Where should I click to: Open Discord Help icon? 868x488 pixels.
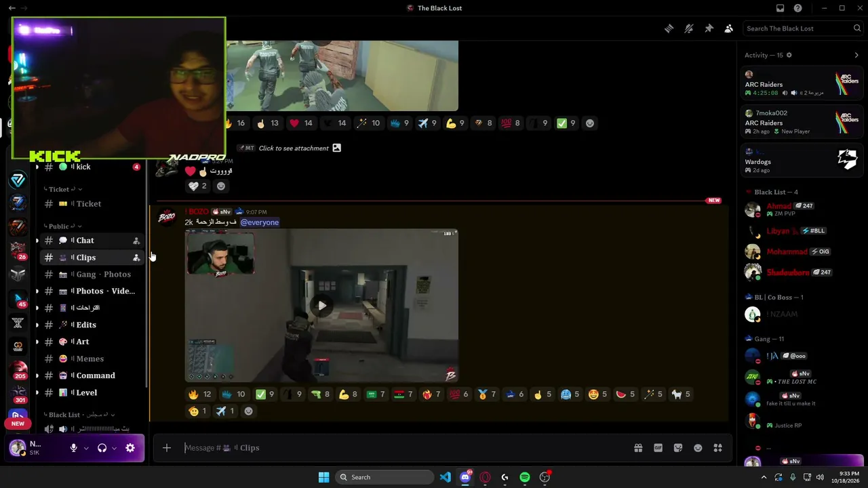[x=798, y=8]
